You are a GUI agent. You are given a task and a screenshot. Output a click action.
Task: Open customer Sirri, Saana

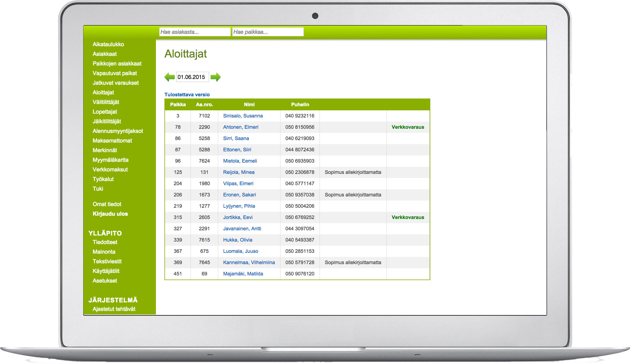pyautogui.click(x=236, y=138)
